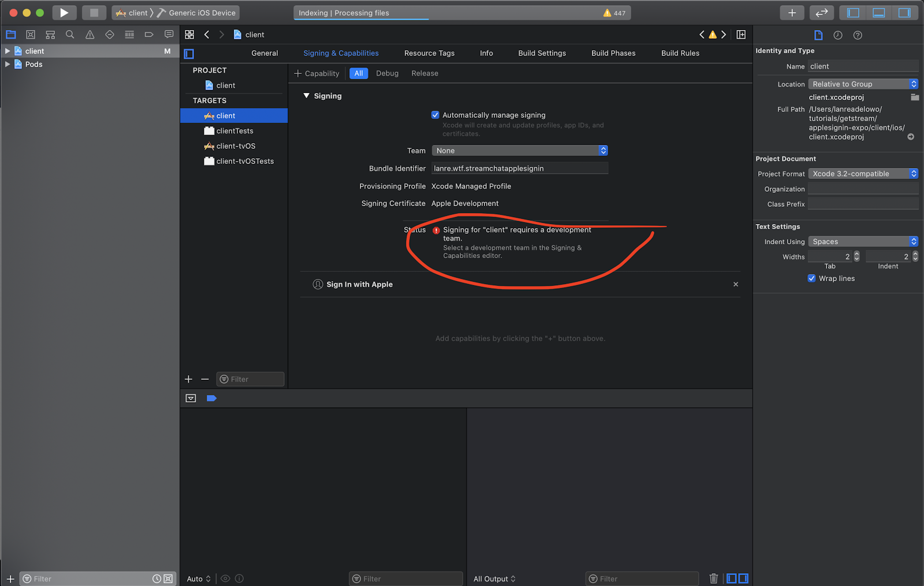
Task: Open the Source Control navigator
Action: pos(31,35)
